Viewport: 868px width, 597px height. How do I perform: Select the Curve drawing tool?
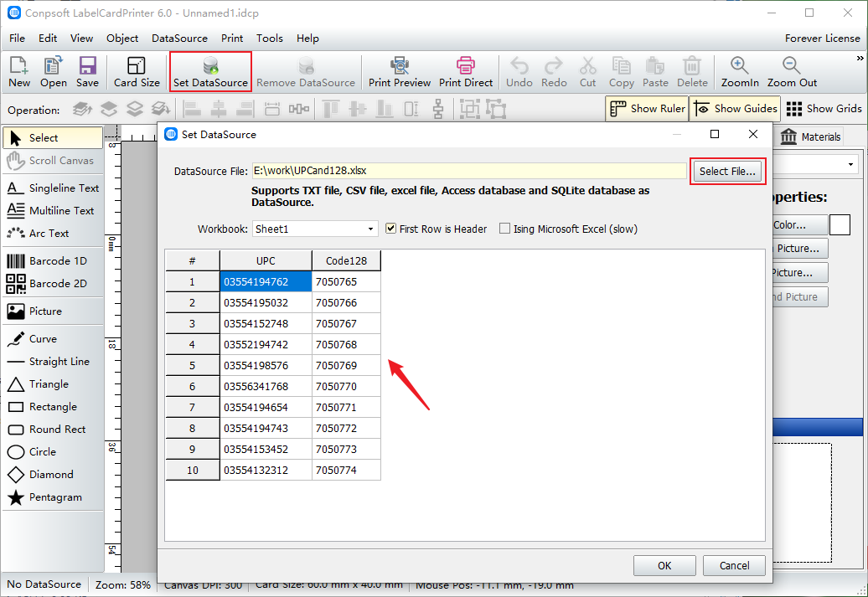[53, 338]
